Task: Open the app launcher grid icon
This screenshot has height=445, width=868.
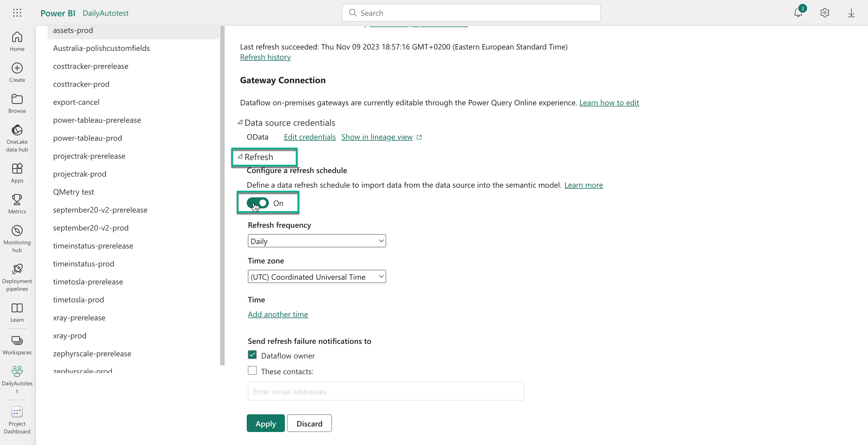Action: (x=17, y=13)
